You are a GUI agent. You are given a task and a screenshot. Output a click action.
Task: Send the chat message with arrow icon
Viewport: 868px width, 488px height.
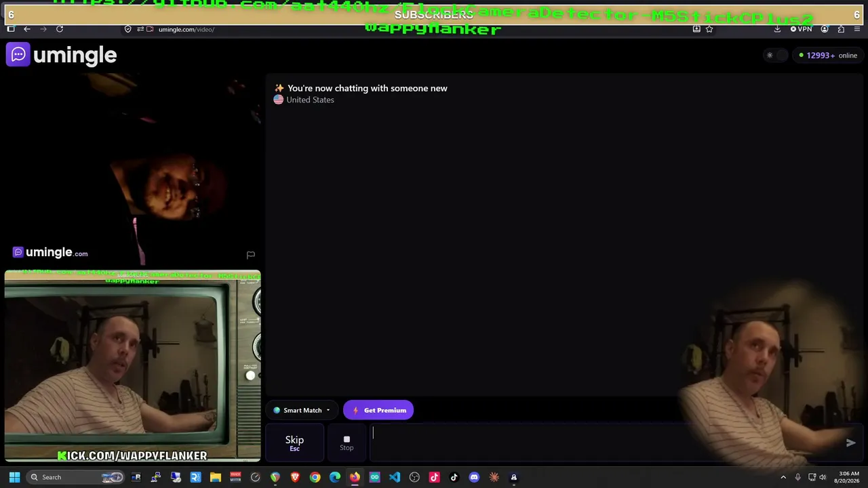click(850, 443)
